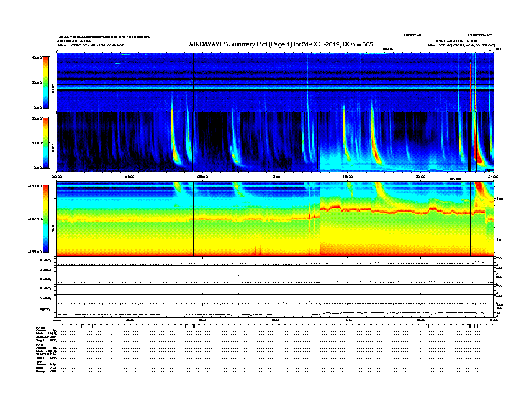Click the TNR intensity color bar
Screen dimensions: 532x411
pyautogui.click(x=46, y=219)
